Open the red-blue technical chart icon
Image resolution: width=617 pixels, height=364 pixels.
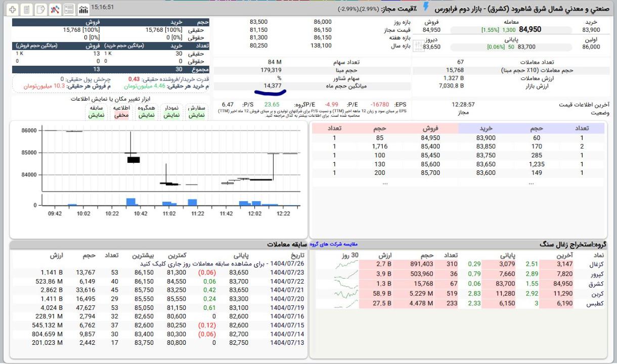pos(55,9)
